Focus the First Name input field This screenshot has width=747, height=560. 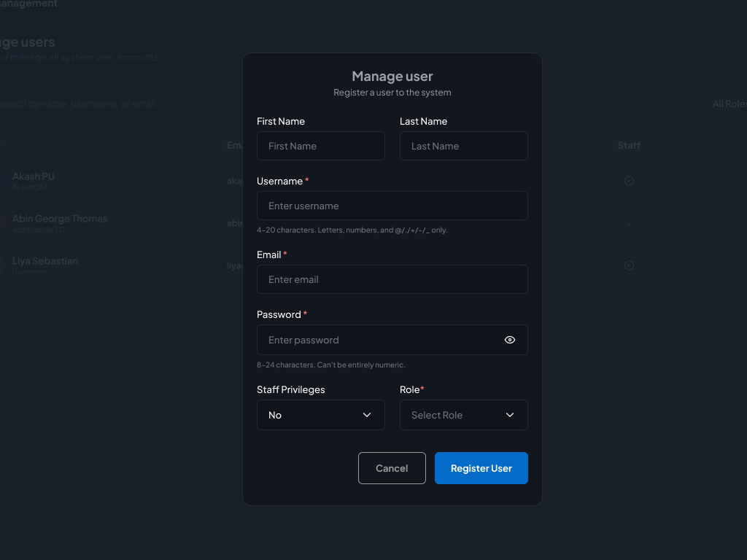click(x=321, y=146)
